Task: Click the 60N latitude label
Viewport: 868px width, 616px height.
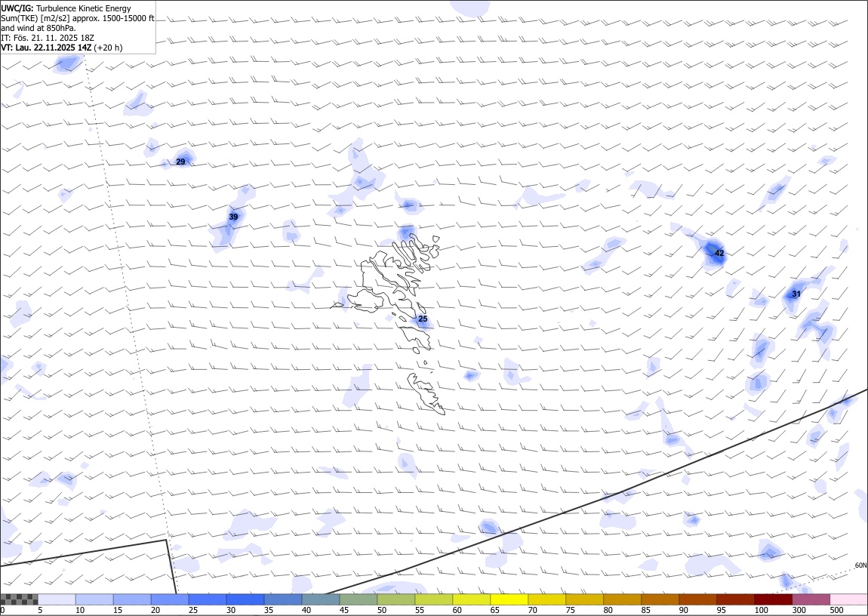Action: click(x=860, y=565)
